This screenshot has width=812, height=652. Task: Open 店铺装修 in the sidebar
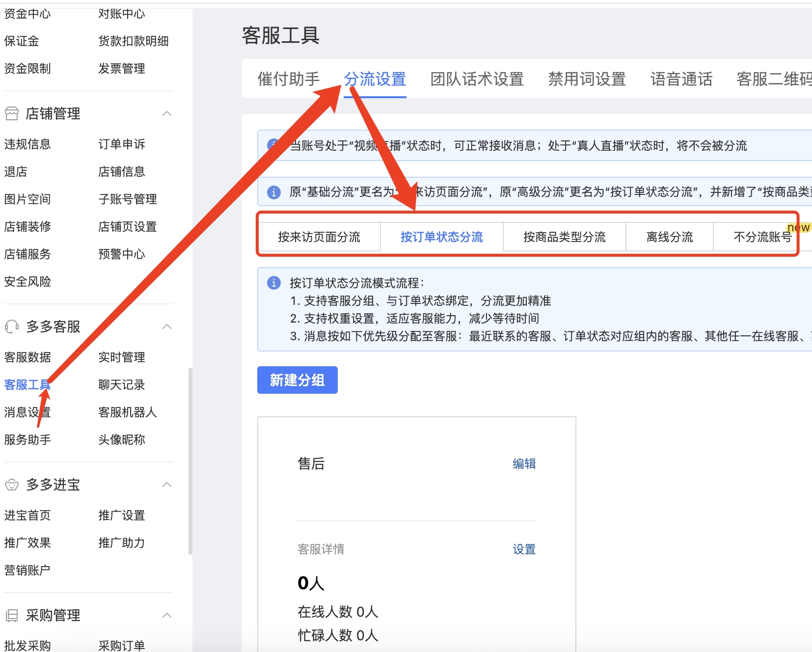(x=27, y=227)
